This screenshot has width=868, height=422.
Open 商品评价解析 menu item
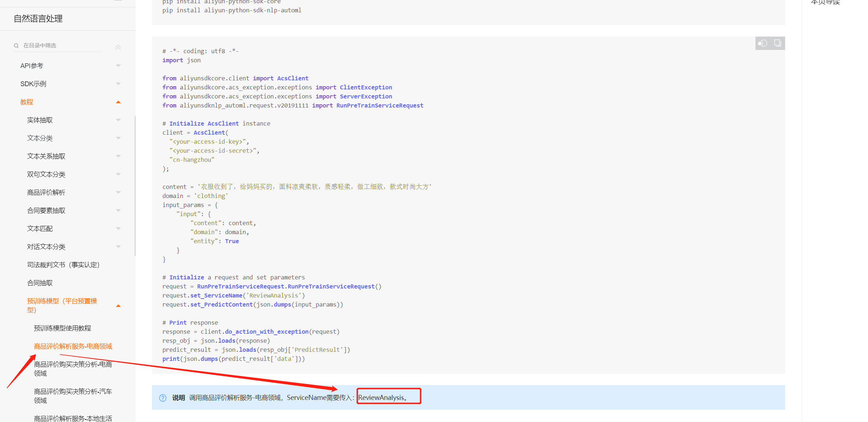point(46,193)
